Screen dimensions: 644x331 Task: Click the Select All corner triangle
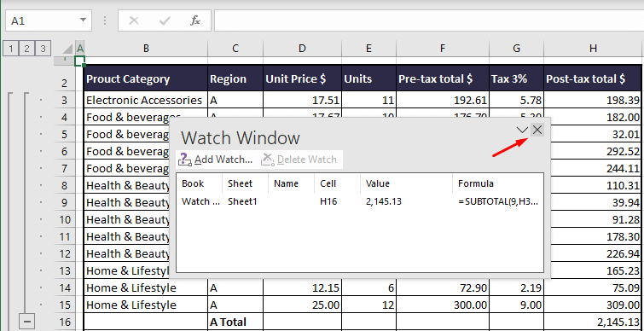coord(67,49)
